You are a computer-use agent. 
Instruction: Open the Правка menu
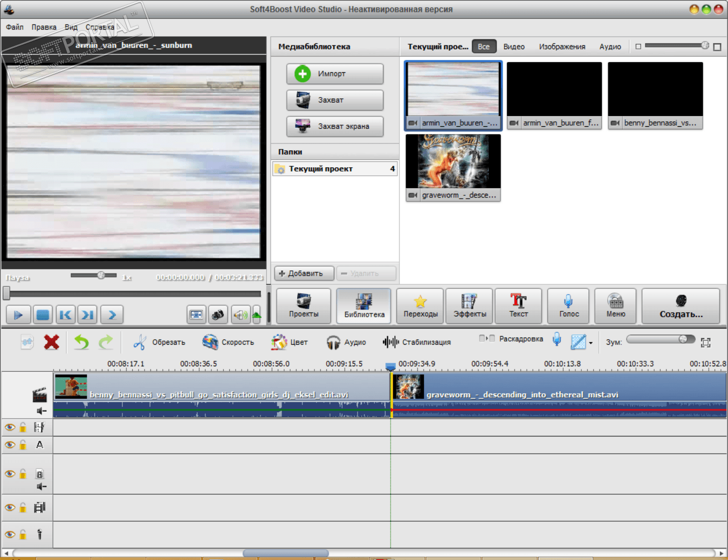pos(44,27)
